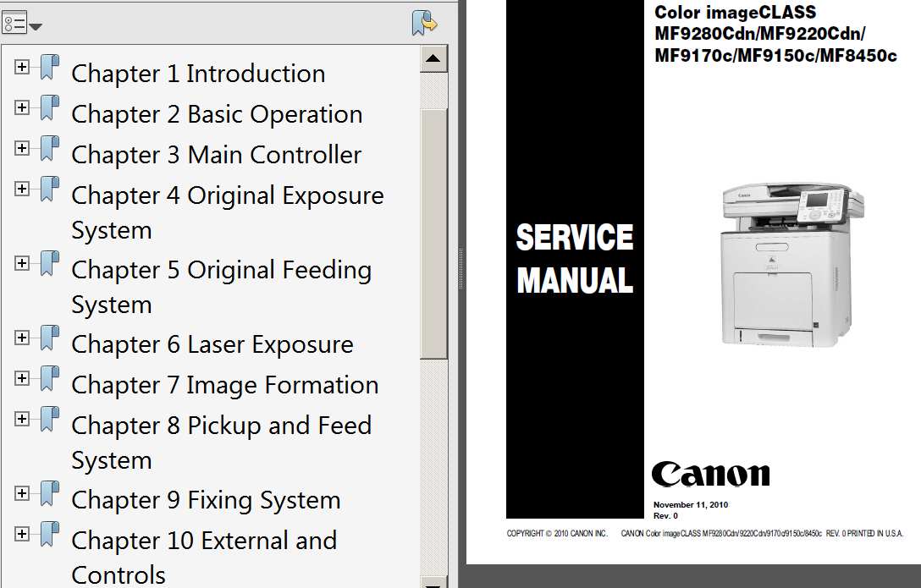Expand Chapter 8 Pickup and Feed bookmark
The width and height of the screenshot is (921, 588).
[22, 419]
